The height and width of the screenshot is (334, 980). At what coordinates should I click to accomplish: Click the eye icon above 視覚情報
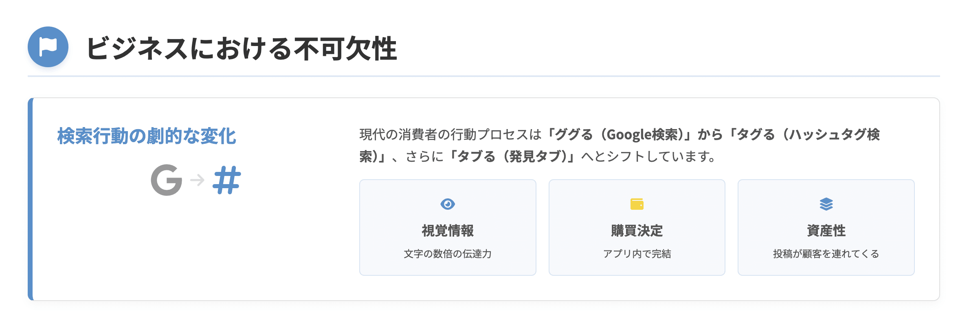(447, 204)
